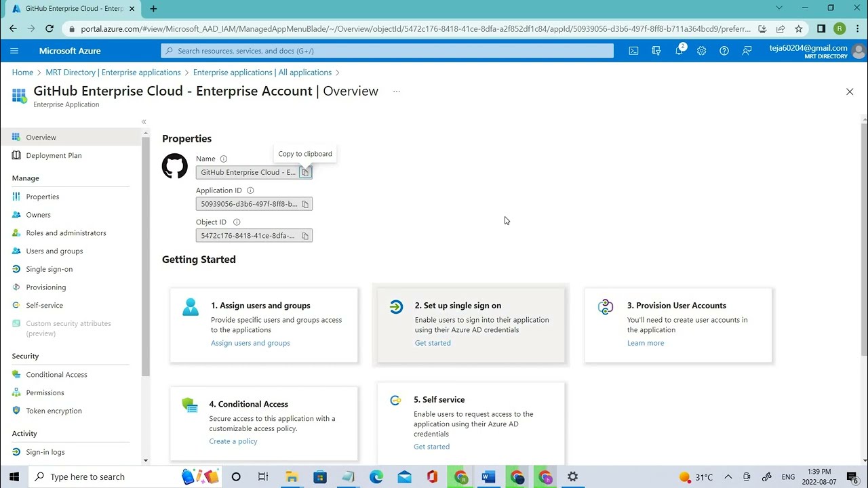Open the ellipsis more options beside Overview title

point(397,91)
